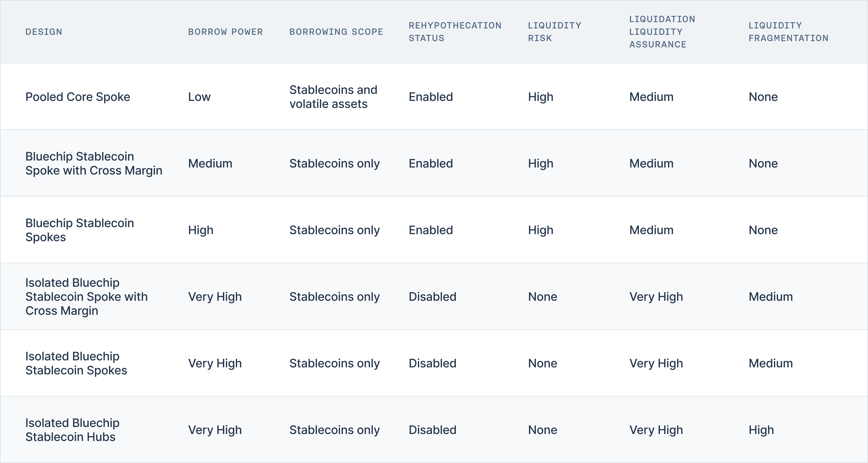Click the BORROW POWER column header

(225, 32)
